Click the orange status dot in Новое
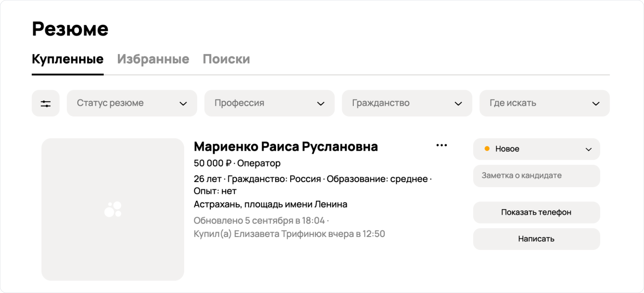 pyautogui.click(x=487, y=149)
